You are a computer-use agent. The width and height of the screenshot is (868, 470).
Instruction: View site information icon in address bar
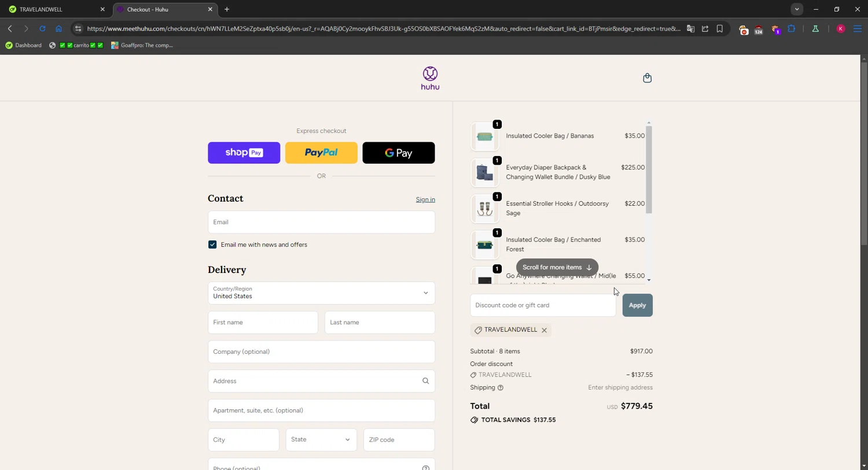[x=78, y=28]
